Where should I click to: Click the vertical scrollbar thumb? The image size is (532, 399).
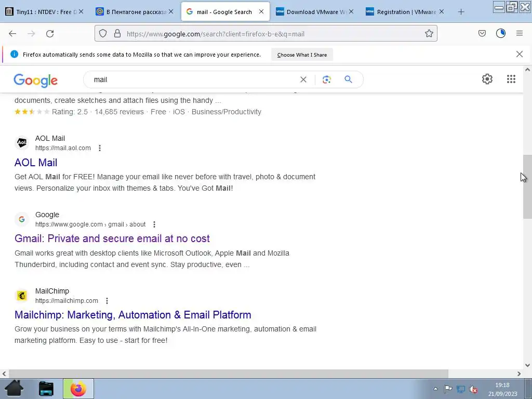click(x=527, y=187)
